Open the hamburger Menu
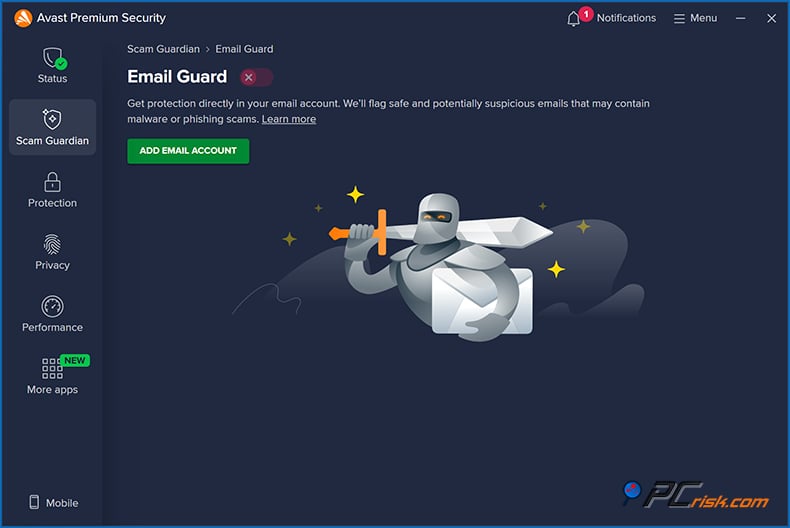 tap(695, 18)
